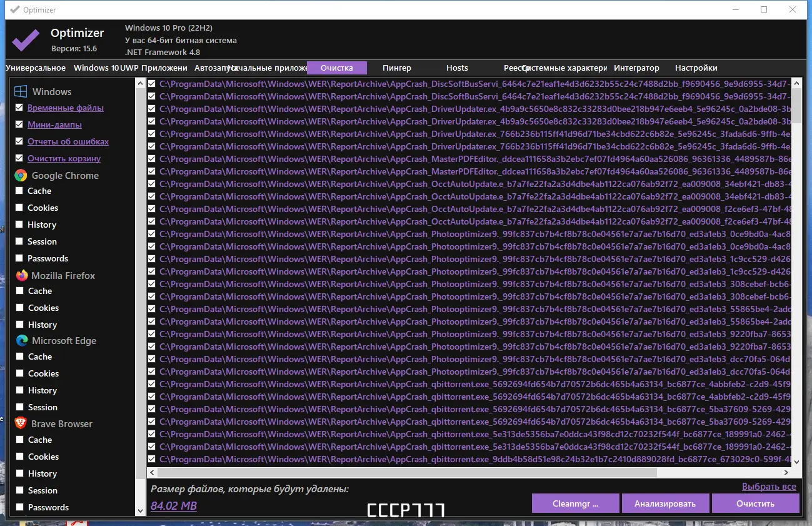812x526 pixels.
Task: Click the horizontal scrollbar left arrow
Action: (152, 472)
